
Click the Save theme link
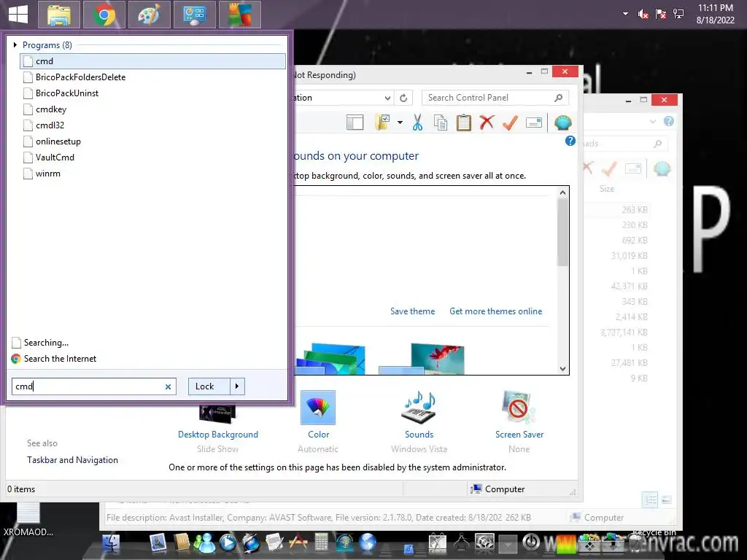click(x=413, y=311)
